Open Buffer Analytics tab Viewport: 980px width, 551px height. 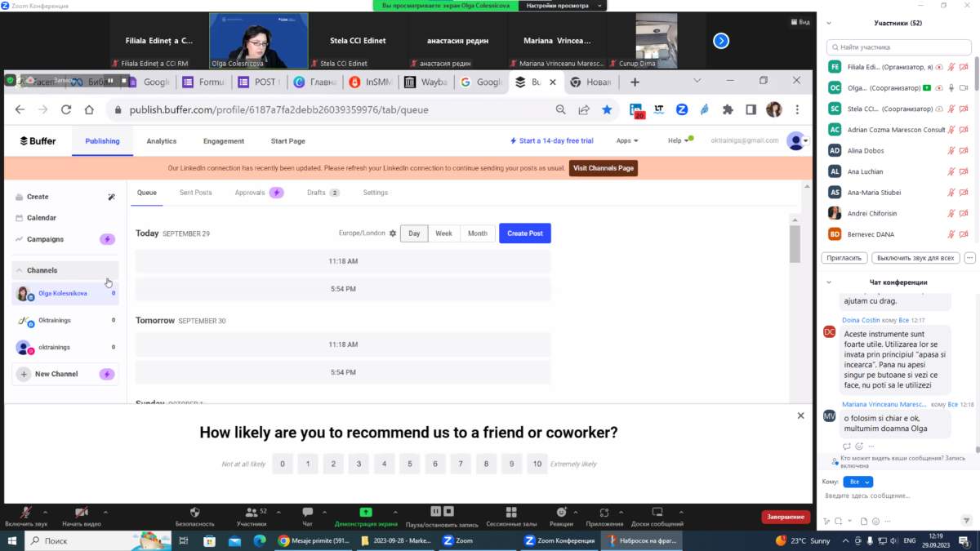coord(162,141)
